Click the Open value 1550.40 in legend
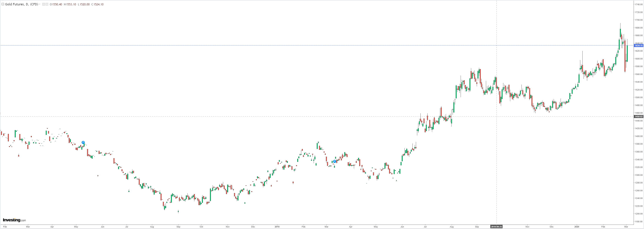644x229 pixels. tap(57, 4)
